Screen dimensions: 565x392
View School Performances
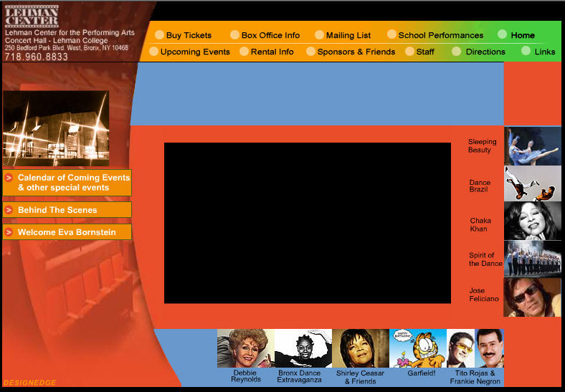point(441,35)
